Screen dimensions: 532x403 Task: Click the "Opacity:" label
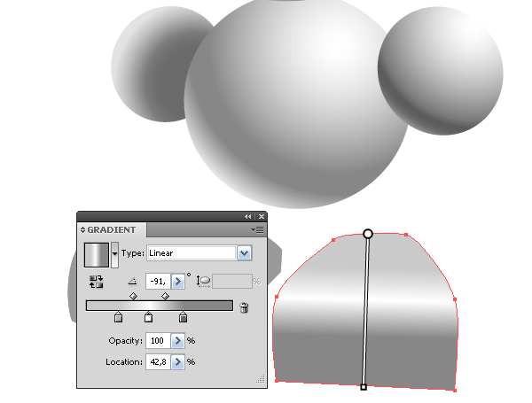pyautogui.click(x=126, y=341)
